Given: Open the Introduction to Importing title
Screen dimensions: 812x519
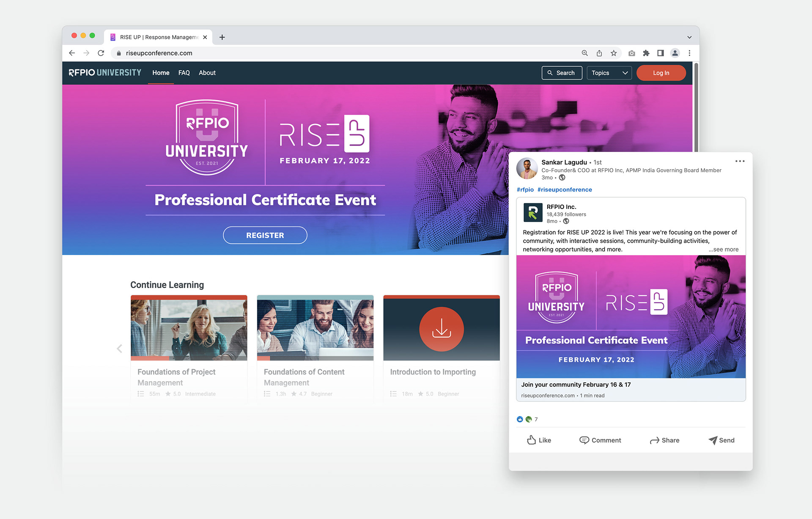Looking at the screenshot, I should click(x=433, y=372).
